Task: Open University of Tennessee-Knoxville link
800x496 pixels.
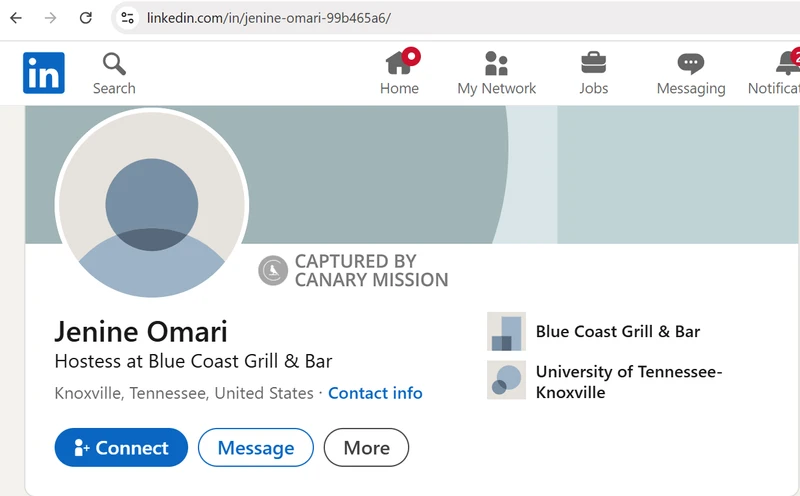Action: pos(629,382)
